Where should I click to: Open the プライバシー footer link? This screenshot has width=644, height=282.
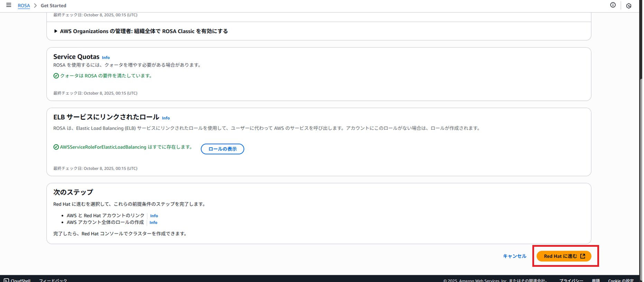point(571,280)
